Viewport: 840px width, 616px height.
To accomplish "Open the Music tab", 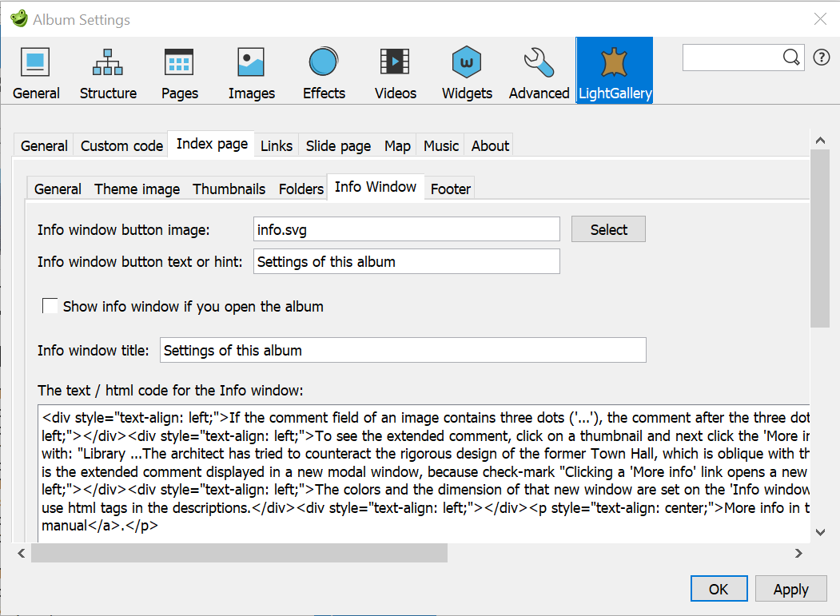I will click(440, 145).
